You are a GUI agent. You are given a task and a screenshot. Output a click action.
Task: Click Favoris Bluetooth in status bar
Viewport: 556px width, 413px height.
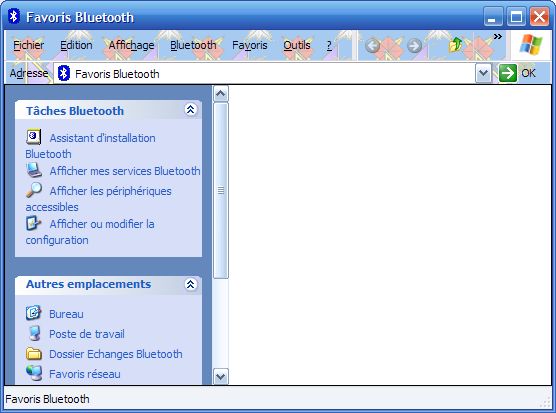click(x=48, y=399)
